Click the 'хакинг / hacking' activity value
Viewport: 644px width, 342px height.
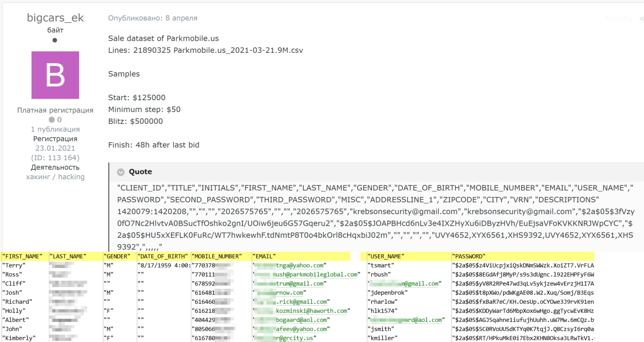[x=55, y=177]
